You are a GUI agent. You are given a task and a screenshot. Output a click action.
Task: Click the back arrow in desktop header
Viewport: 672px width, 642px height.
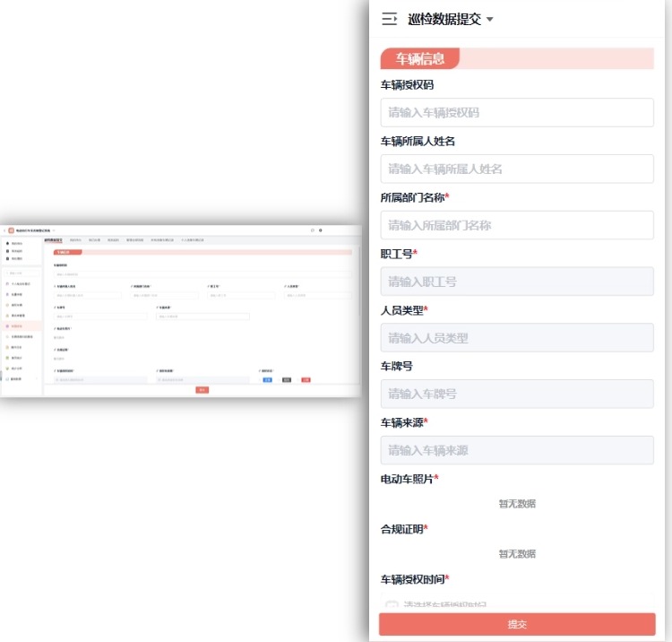pyautogui.click(x=4, y=230)
